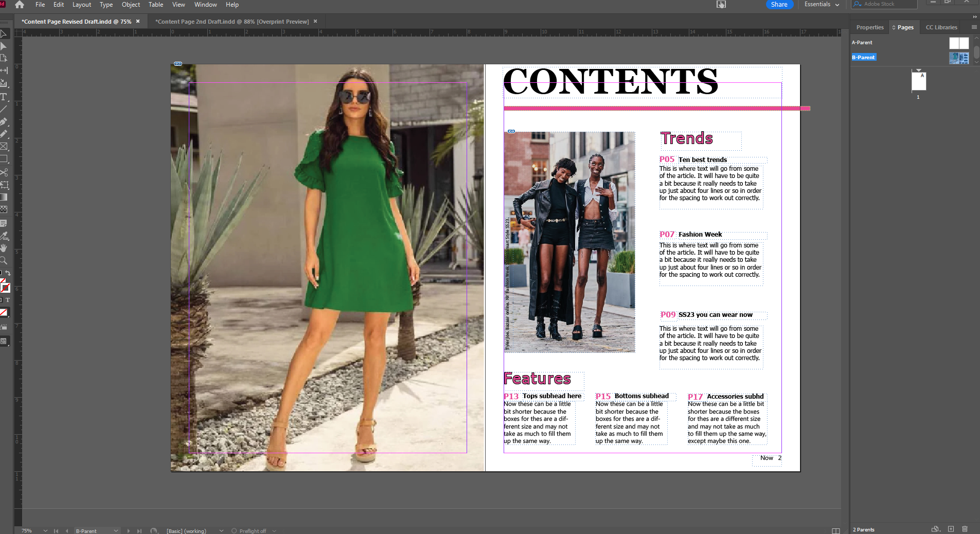Open the Properties panel tab

click(869, 27)
